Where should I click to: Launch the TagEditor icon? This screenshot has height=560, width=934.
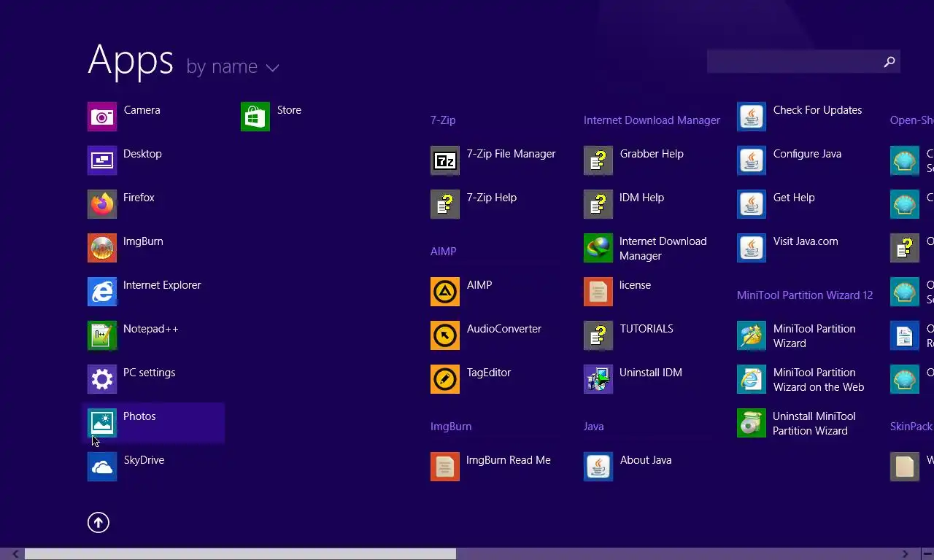(445, 379)
